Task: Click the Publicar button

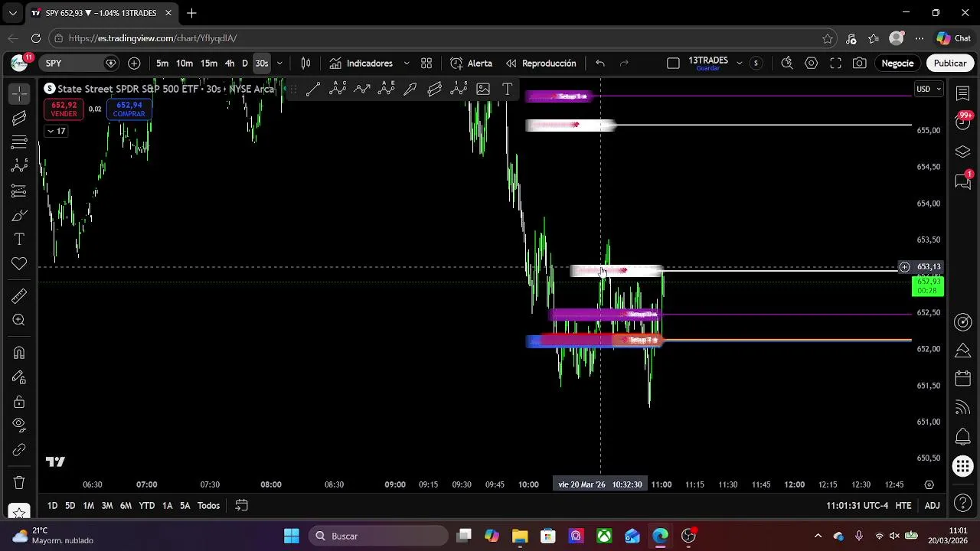Action: point(949,64)
